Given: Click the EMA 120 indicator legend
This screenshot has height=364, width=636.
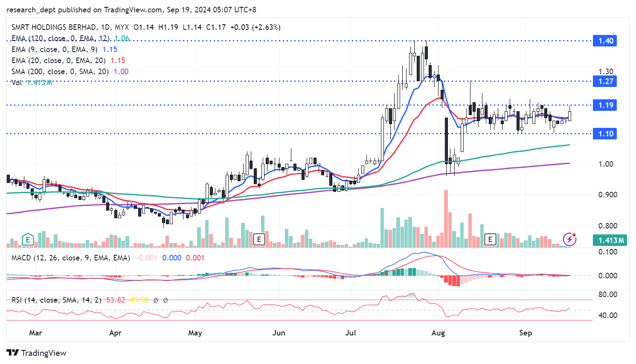Looking at the screenshot, I should 60,38.
